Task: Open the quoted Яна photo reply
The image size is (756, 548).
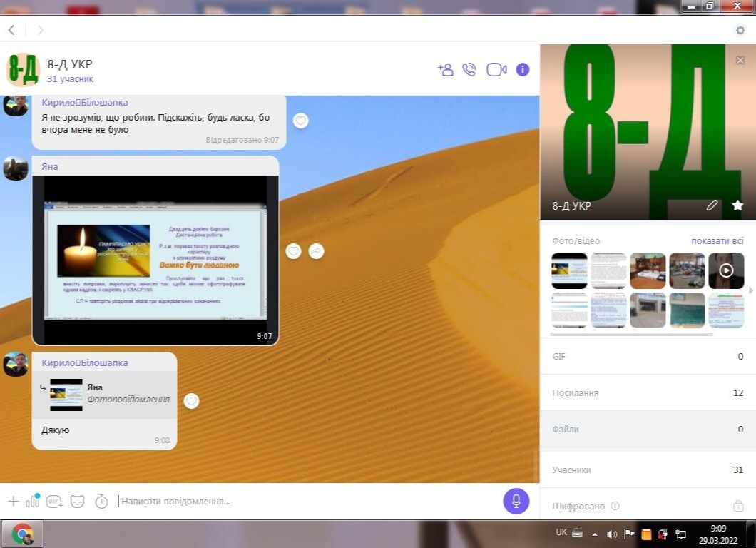Action: click(x=105, y=395)
